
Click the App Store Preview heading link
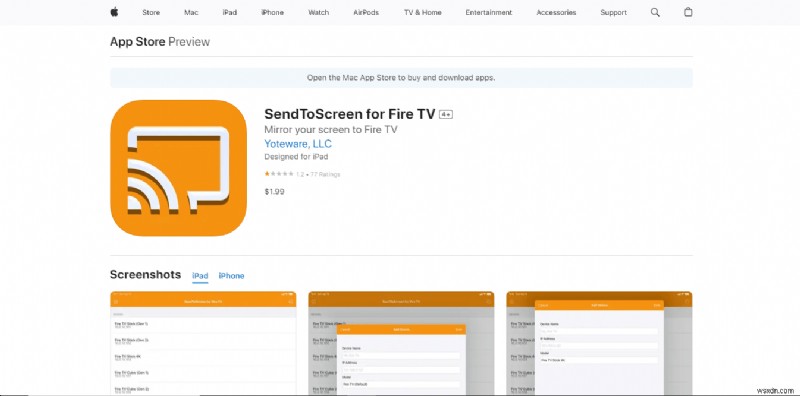pyautogui.click(x=160, y=42)
